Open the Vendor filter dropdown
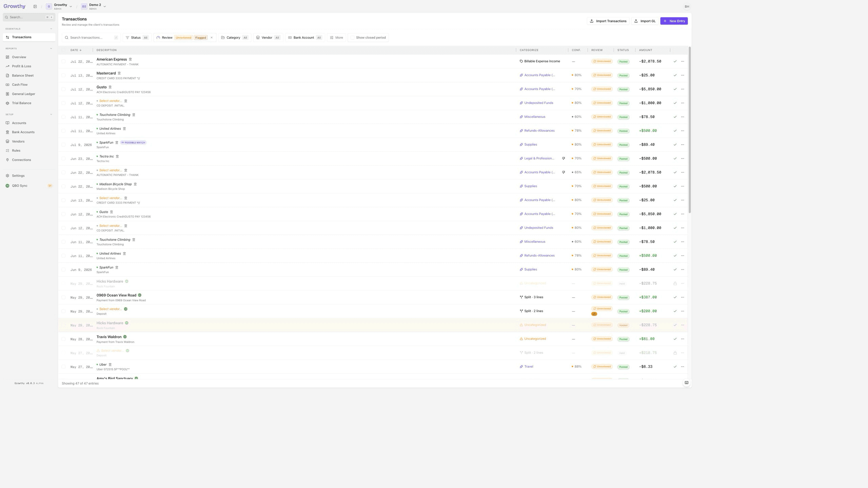This screenshot has width=868, height=488. click(268, 38)
